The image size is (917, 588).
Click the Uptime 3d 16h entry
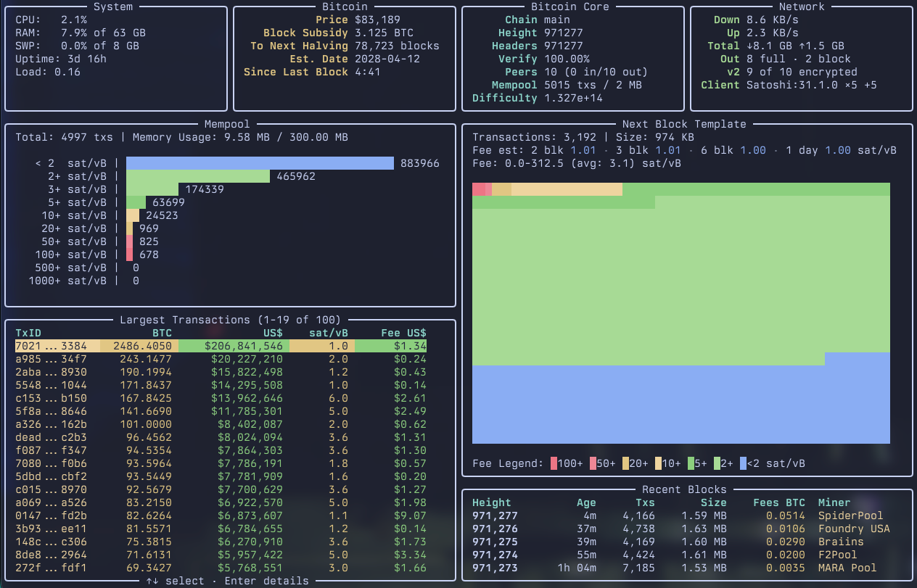[61, 59]
